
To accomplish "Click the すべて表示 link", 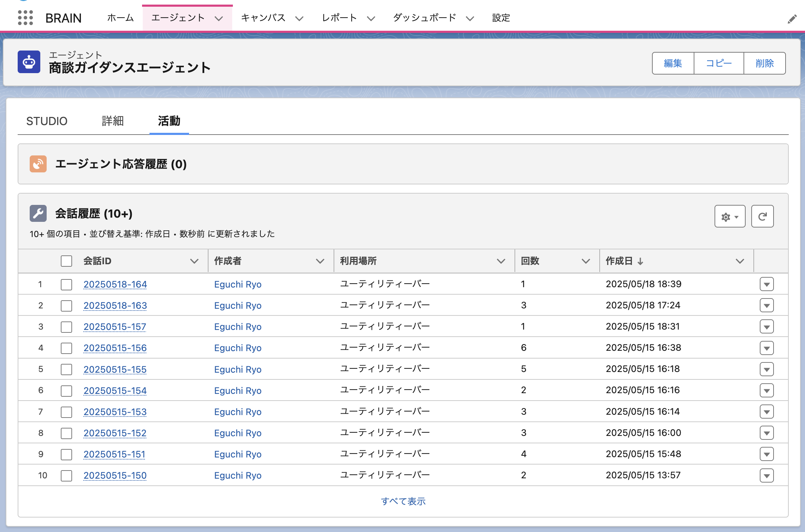I will coord(403,501).
